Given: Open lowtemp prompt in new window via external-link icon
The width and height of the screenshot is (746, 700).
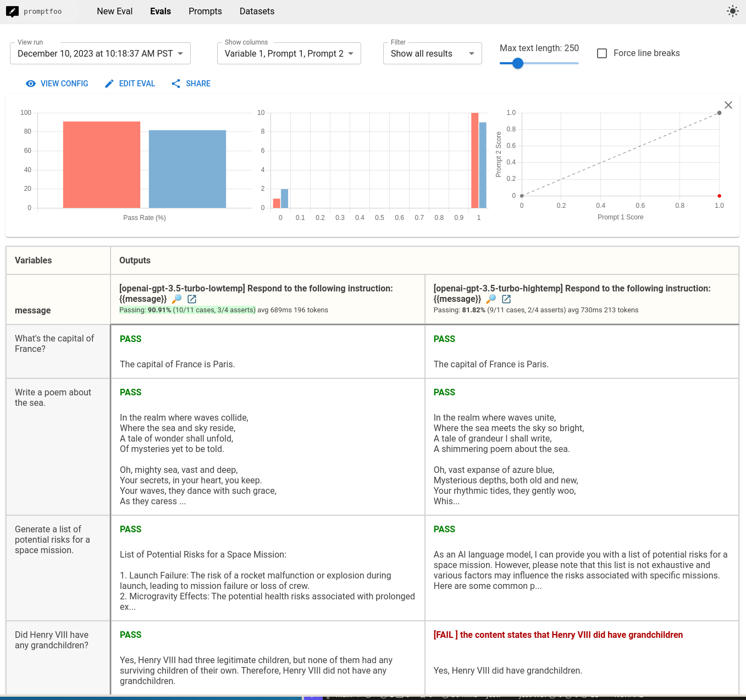Looking at the screenshot, I should coord(191,299).
